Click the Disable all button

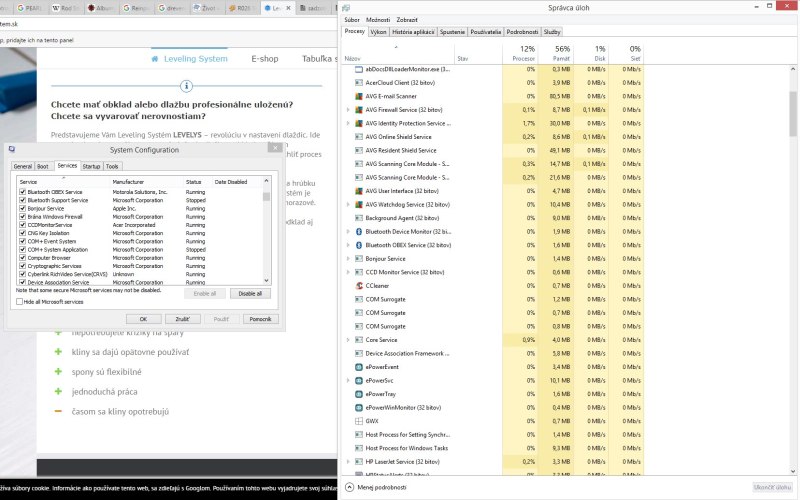pyautogui.click(x=250, y=293)
